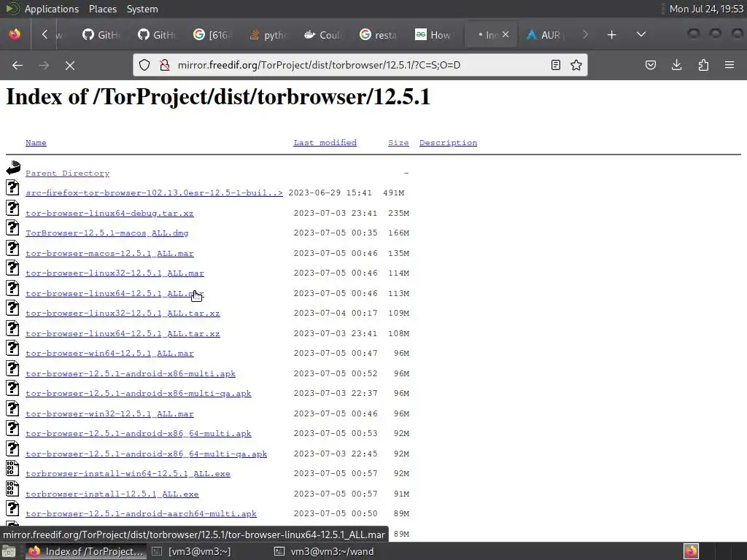Switch to the second GitHub tab
Screen dimensions: 747x560
(157, 35)
